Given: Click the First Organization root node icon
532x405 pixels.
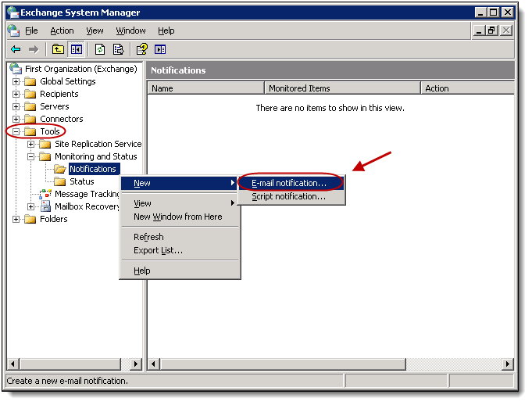Looking at the screenshot, I should click(16, 69).
